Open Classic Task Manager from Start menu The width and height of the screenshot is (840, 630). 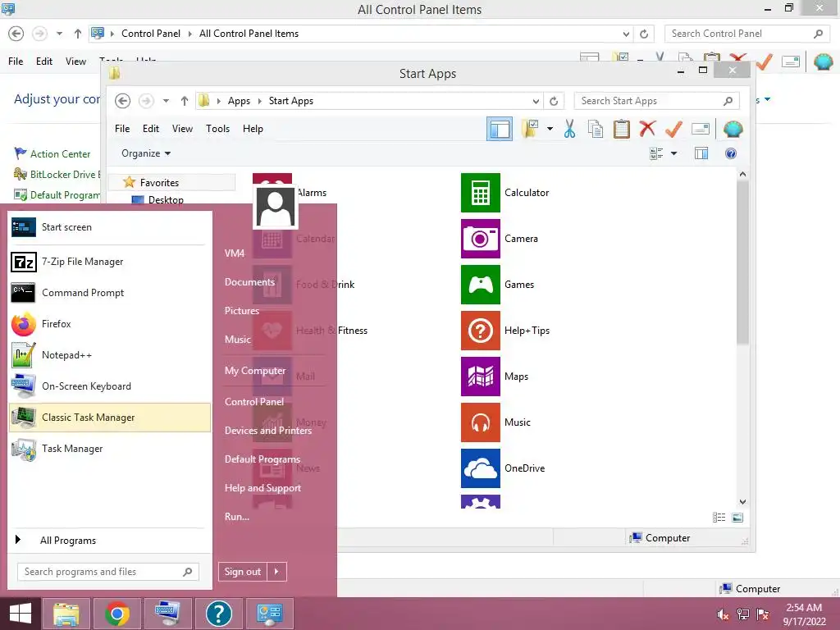click(111, 418)
